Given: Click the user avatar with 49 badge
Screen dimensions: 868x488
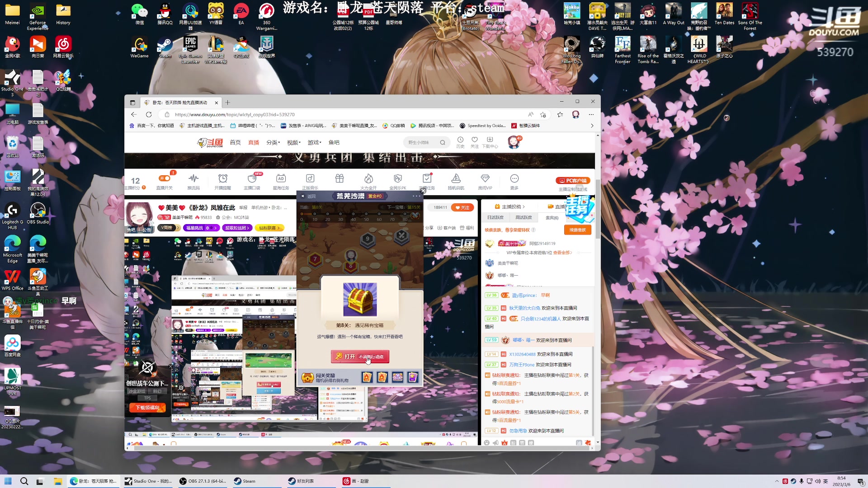Looking at the screenshot, I should click(x=514, y=142).
